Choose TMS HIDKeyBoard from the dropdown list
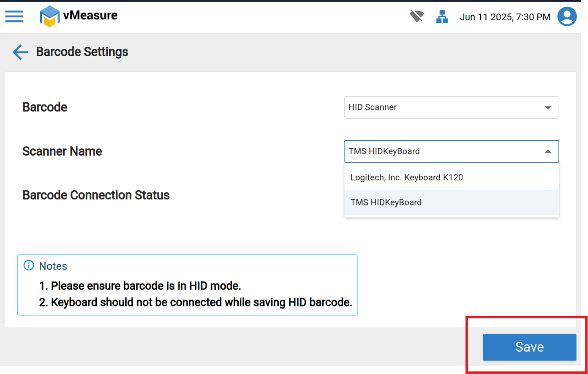The image size is (588, 374). pyautogui.click(x=386, y=202)
